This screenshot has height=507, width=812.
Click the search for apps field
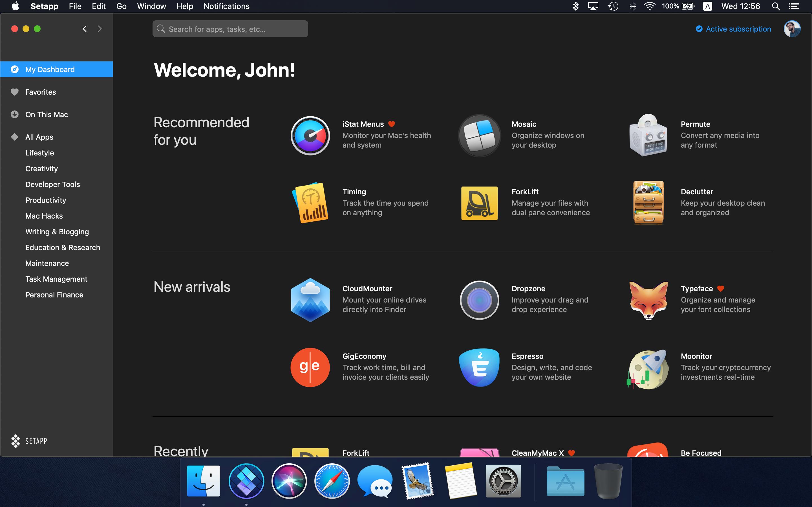point(230,29)
